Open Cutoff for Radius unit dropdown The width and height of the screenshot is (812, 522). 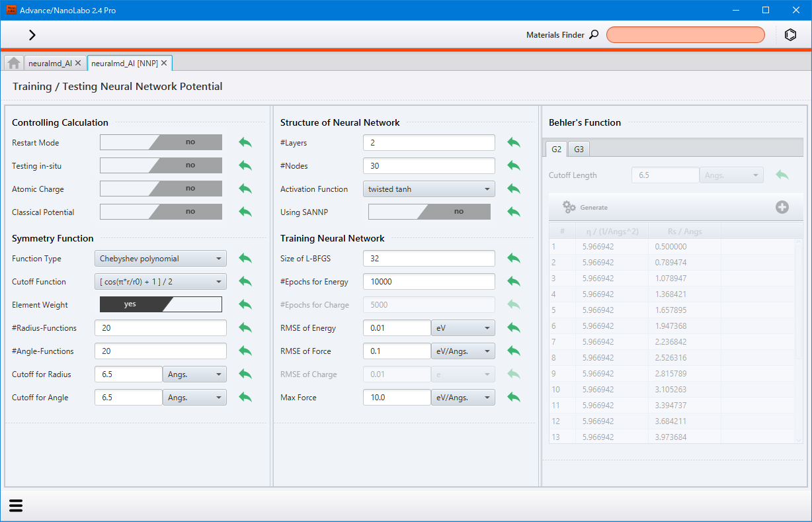click(194, 374)
